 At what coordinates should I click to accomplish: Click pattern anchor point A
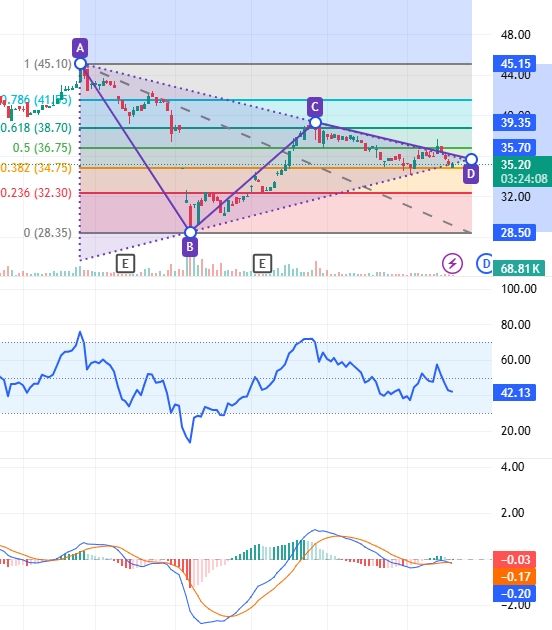click(x=80, y=63)
